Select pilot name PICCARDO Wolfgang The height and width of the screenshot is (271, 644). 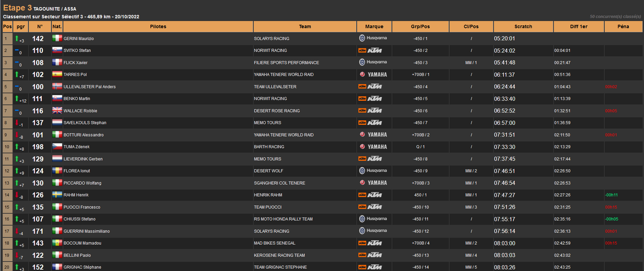tap(83, 183)
